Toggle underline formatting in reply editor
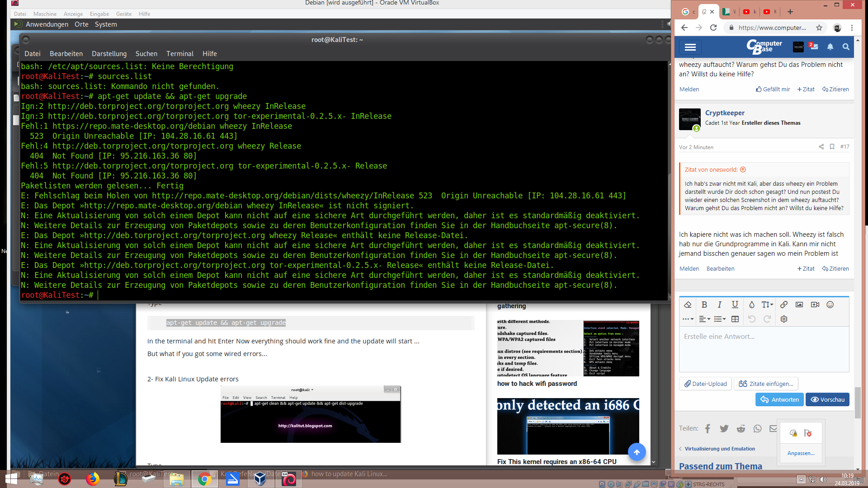Screen dimensions: 868x488 [735, 305]
